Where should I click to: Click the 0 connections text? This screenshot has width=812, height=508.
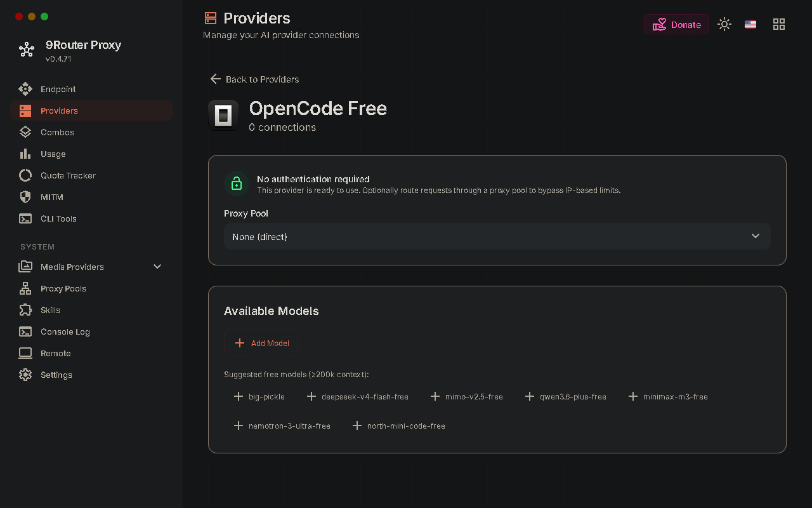pyautogui.click(x=282, y=127)
